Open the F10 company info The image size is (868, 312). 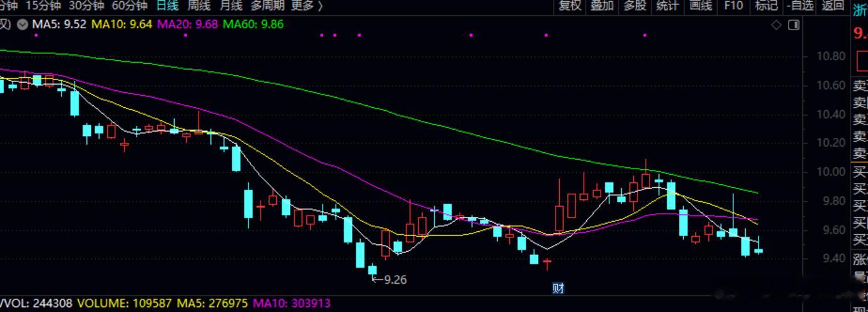pos(733,6)
